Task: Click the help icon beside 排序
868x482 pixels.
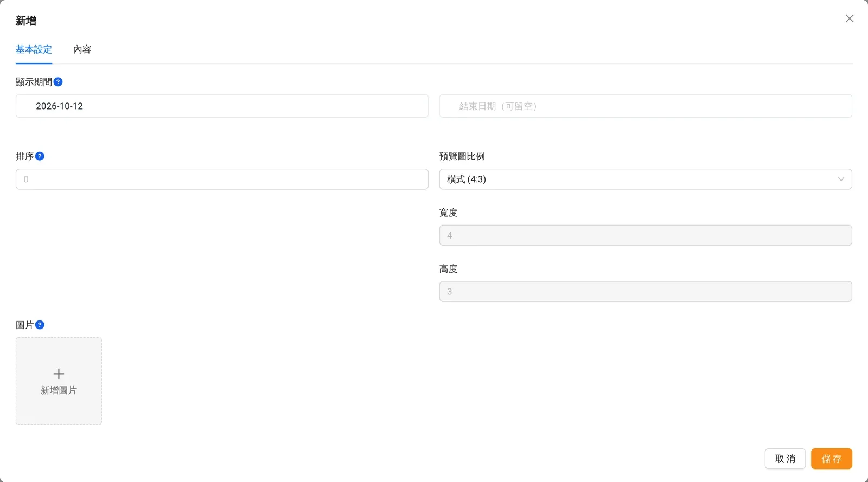Action: tap(40, 156)
